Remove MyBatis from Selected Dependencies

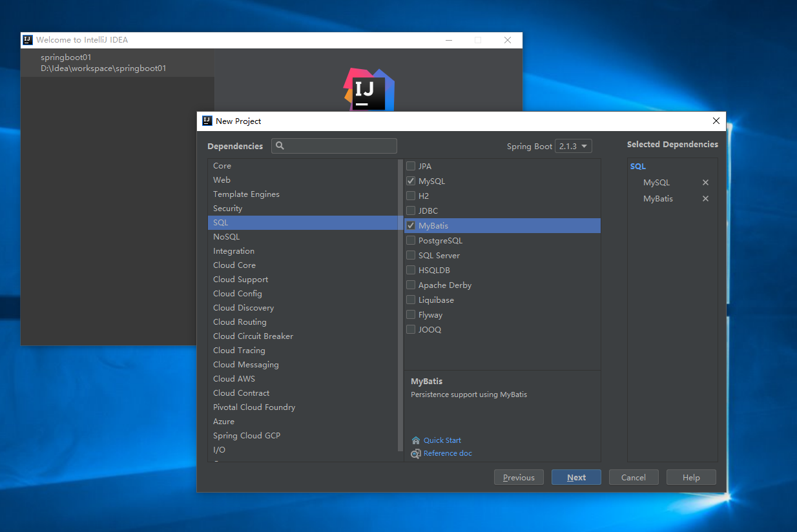click(x=705, y=199)
